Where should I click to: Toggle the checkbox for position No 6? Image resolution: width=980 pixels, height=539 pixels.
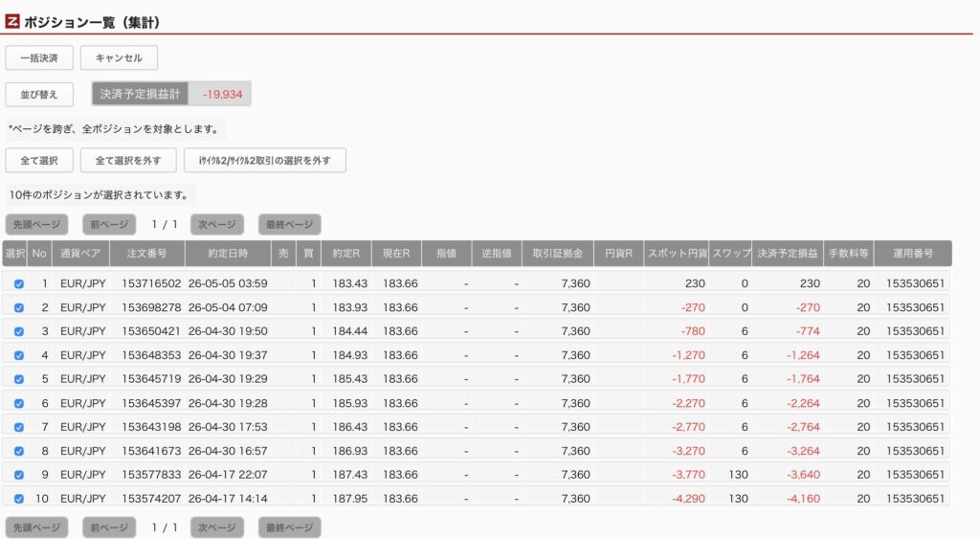pos(19,403)
